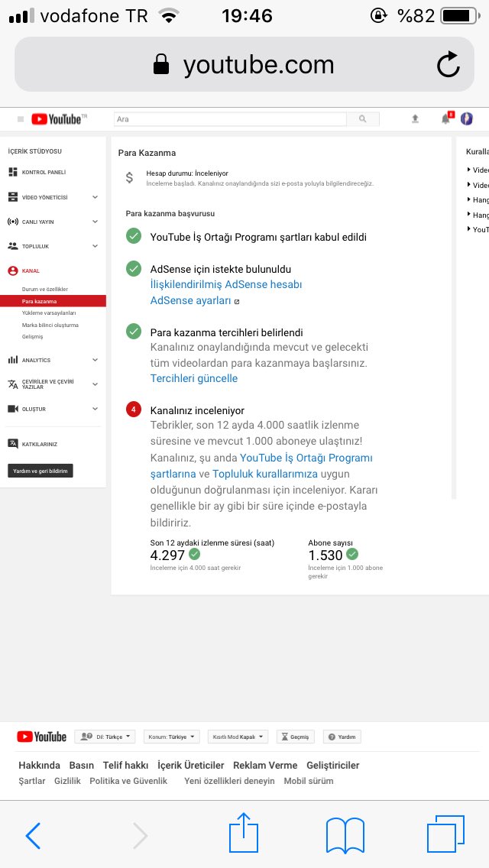Click Yardım ve geri bildirim button

(40, 471)
